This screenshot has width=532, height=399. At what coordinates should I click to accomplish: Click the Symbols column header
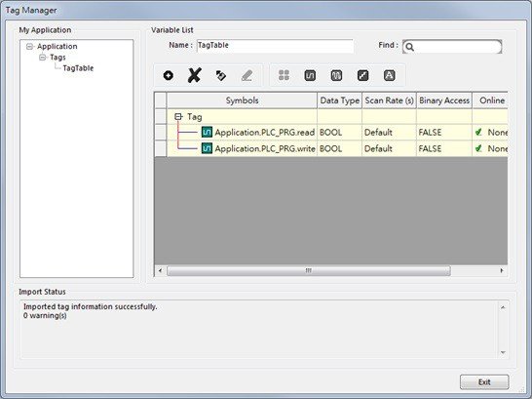pyautogui.click(x=242, y=100)
